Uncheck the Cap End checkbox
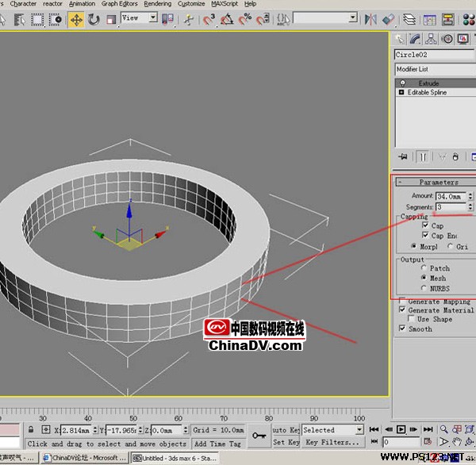This screenshot has height=465, width=476. point(425,236)
